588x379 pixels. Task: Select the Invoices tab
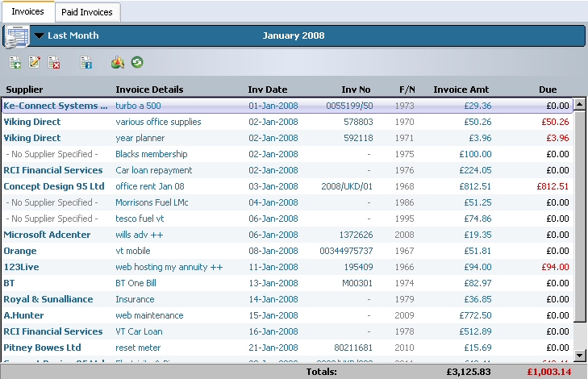click(27, 11)
